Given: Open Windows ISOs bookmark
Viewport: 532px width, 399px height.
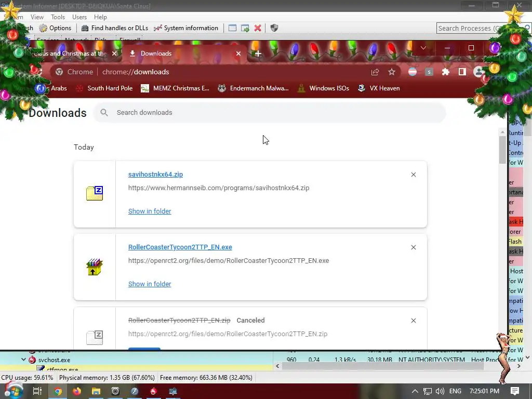Looking at the screenshot, I should [x=323, y=88].
